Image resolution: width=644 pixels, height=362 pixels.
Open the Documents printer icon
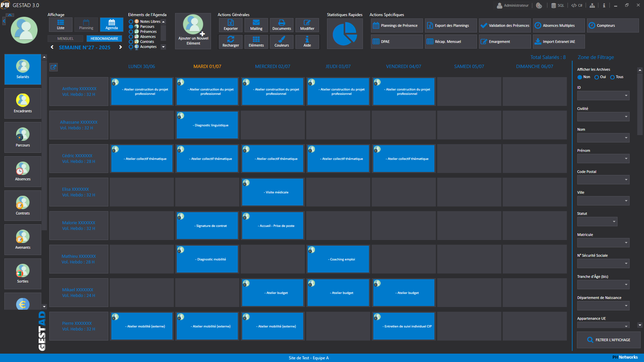[282, 25]
